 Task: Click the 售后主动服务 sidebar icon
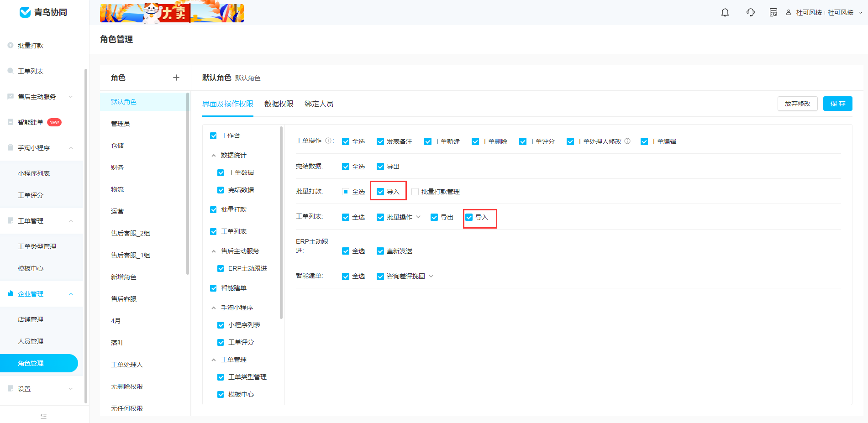pyautogui.click(x=11, y=96)
